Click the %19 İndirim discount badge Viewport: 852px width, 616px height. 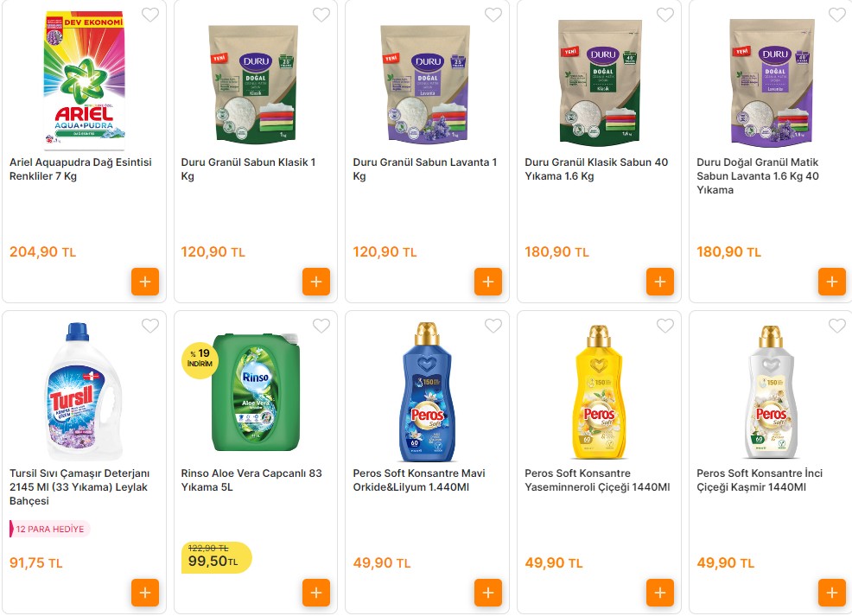[200, 358]
